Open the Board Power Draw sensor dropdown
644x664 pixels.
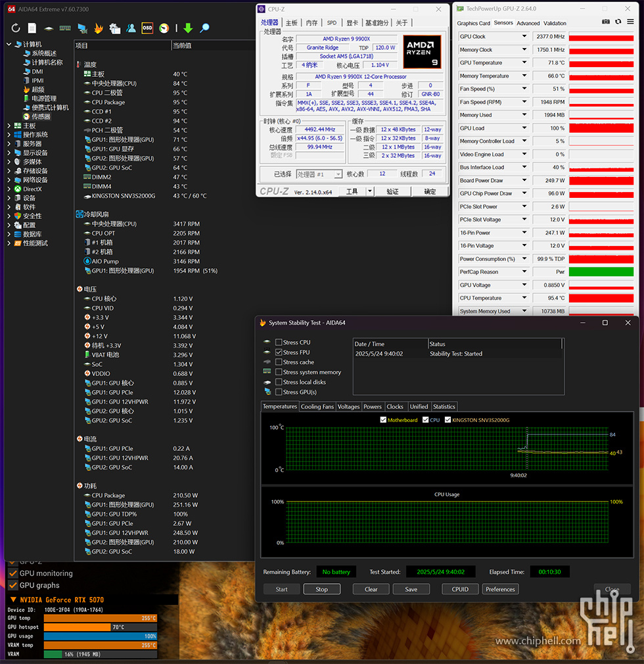524,180
